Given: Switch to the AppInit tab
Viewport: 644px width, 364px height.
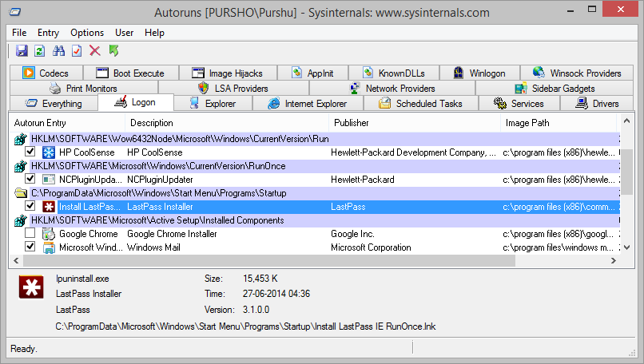Looking at the screenshot, I should 313,73.
